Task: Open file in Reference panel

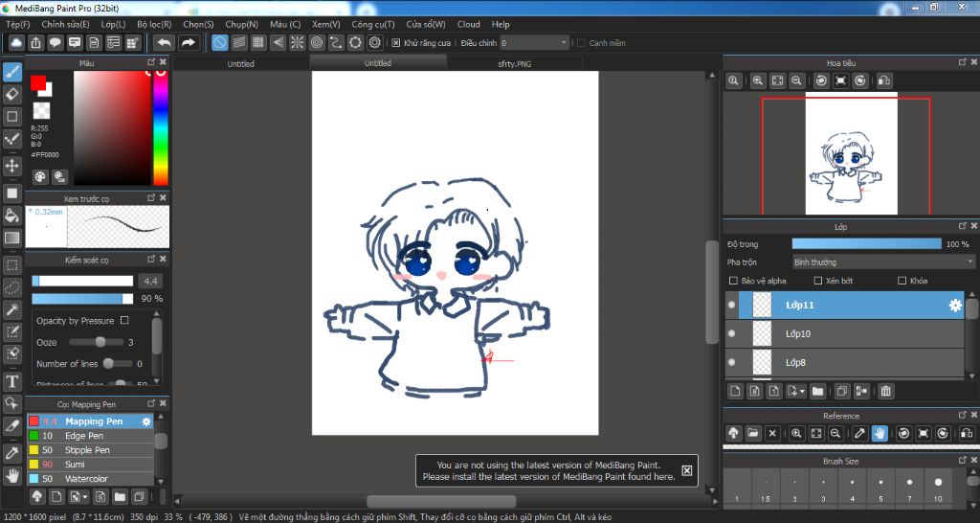Action: tap(753, 433)
